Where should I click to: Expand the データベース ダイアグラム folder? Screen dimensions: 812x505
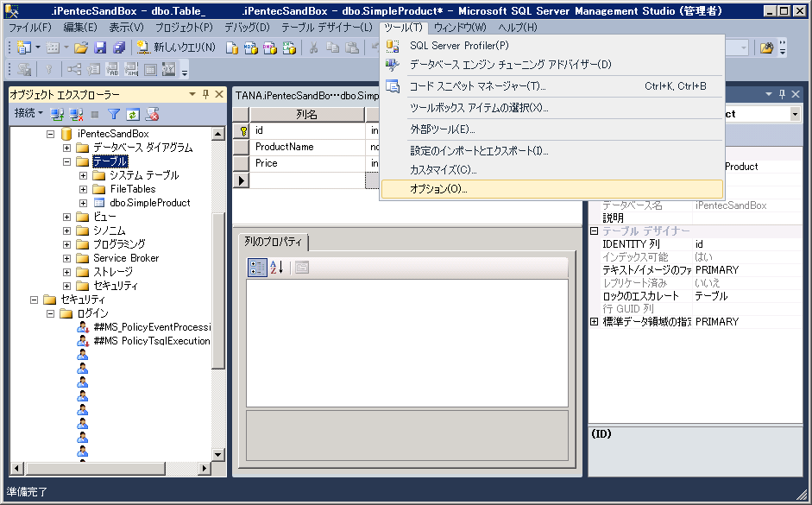tap(66, 148)
